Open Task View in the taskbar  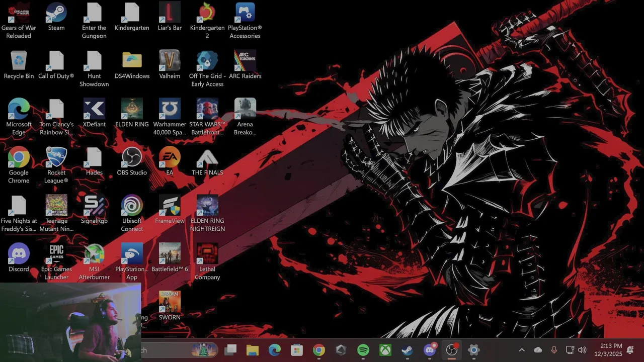[x=230, y=350]
